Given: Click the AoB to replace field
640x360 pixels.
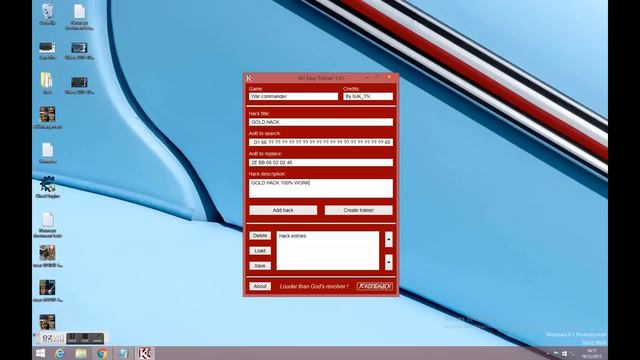Looking at the screenshot, I should click(x=321, y=162).
